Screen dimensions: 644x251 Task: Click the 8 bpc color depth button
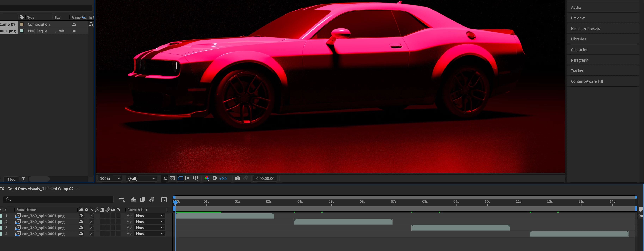11,179
